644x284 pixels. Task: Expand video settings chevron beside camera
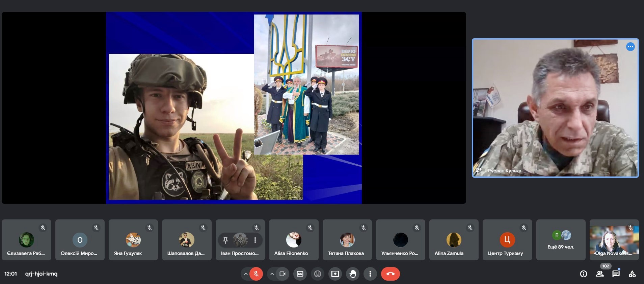coord(272,274)
